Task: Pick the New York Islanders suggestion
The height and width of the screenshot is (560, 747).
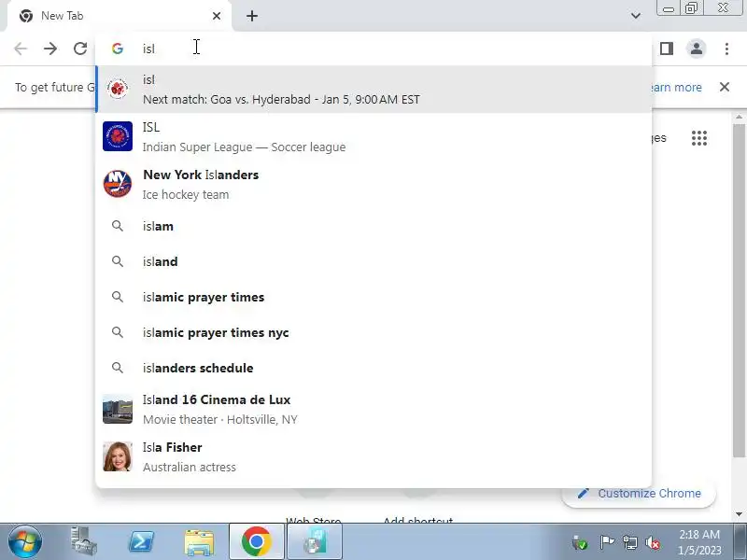Action: [x=373, y=184]
